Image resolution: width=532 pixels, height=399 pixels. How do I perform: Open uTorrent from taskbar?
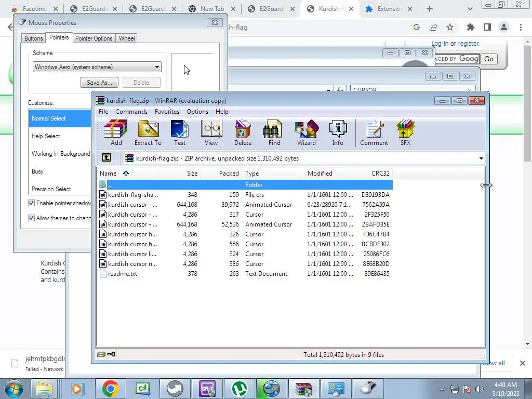click(240, 389)
